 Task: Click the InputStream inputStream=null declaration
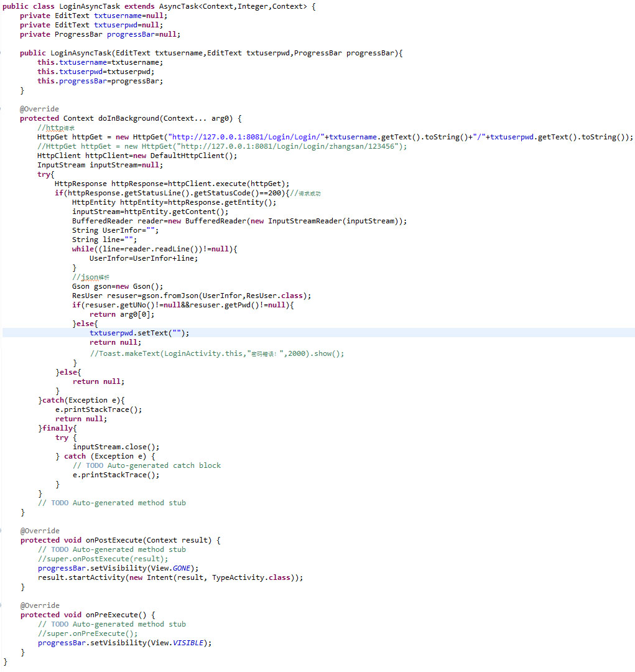100,165
